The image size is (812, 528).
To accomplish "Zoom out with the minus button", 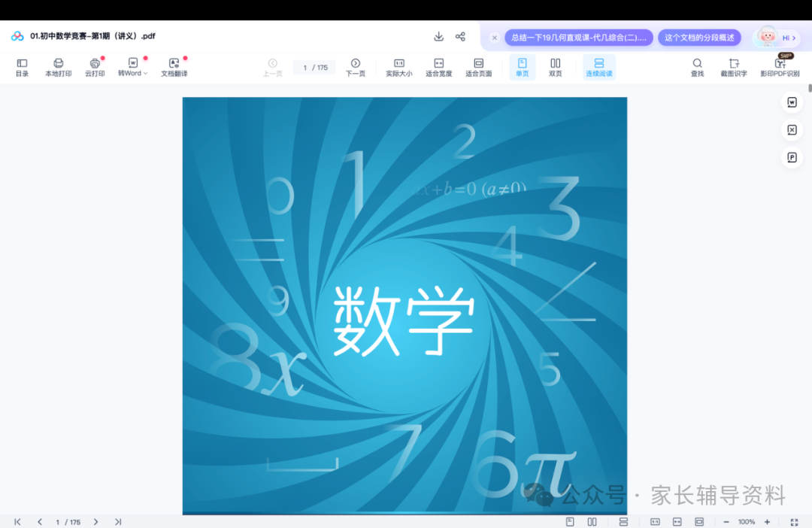I will pos(726,522).
